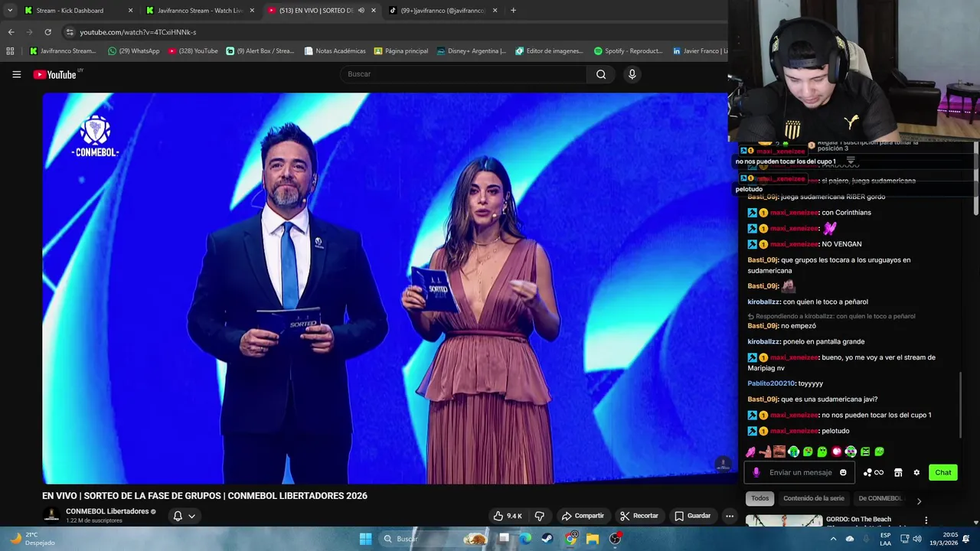Click the Recortar clip button
The width and height of the screenshot is (980, 551).
pos(639,516)
